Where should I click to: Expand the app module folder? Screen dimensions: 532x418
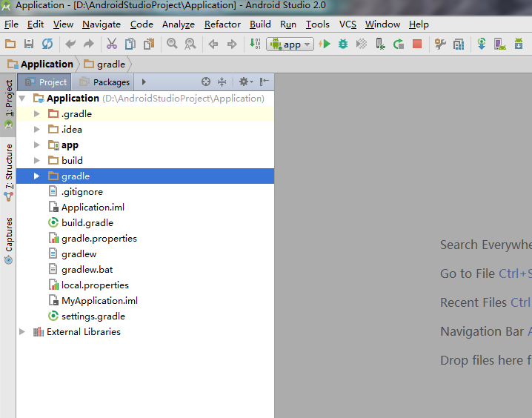pyautogui.click(x=36, y=145)
